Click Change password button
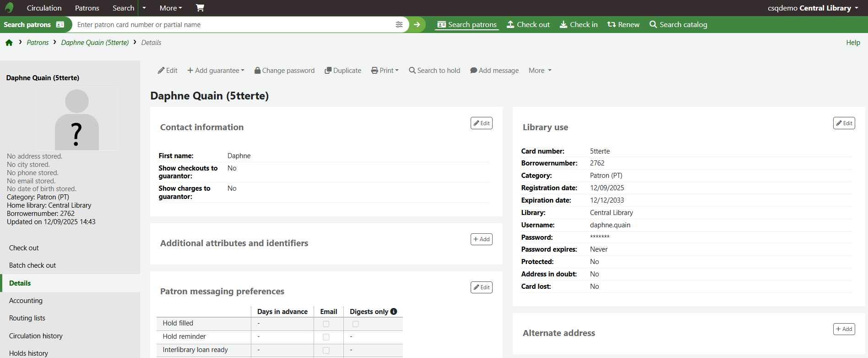This screenshot has height=358, width=868. click(x=284, y=71)
